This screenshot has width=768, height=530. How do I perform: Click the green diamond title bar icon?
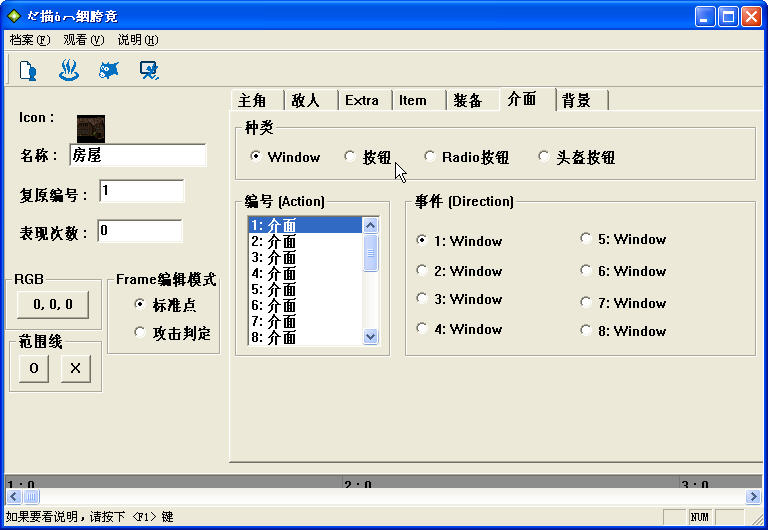pyautogui.click(x=14, y=16)
